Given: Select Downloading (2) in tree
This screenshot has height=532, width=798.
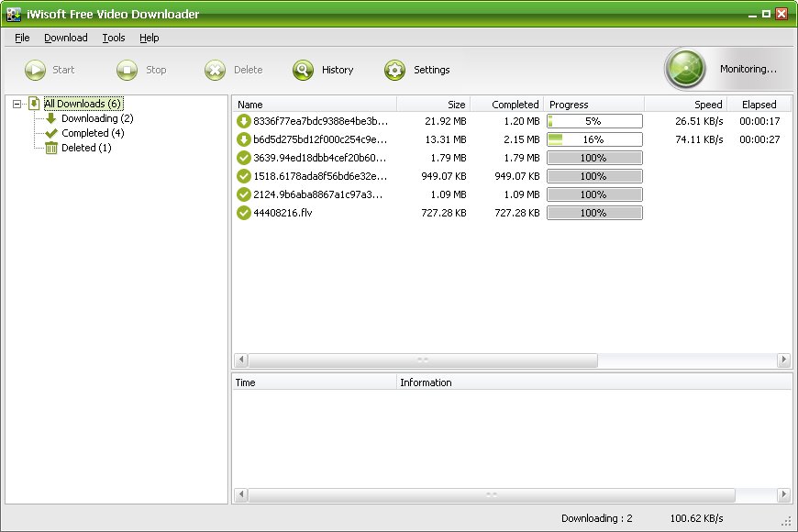Looking at the screenshot, I should (x=97, y=118).
